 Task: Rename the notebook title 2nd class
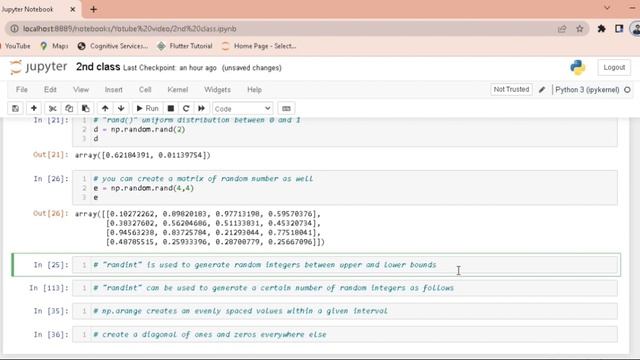click(x=98, y=67)
